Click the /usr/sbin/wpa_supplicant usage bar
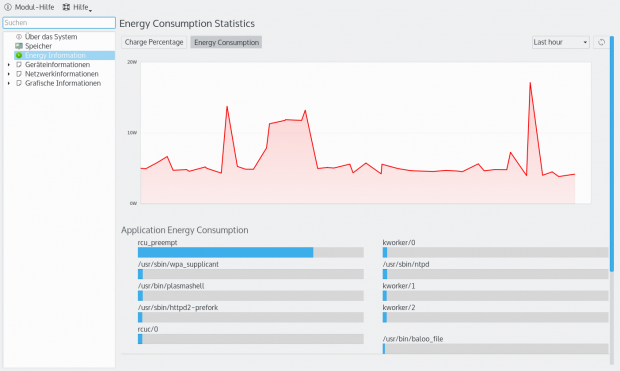The height and width of the screenshot is (371, 620). (x=251, y=274)
